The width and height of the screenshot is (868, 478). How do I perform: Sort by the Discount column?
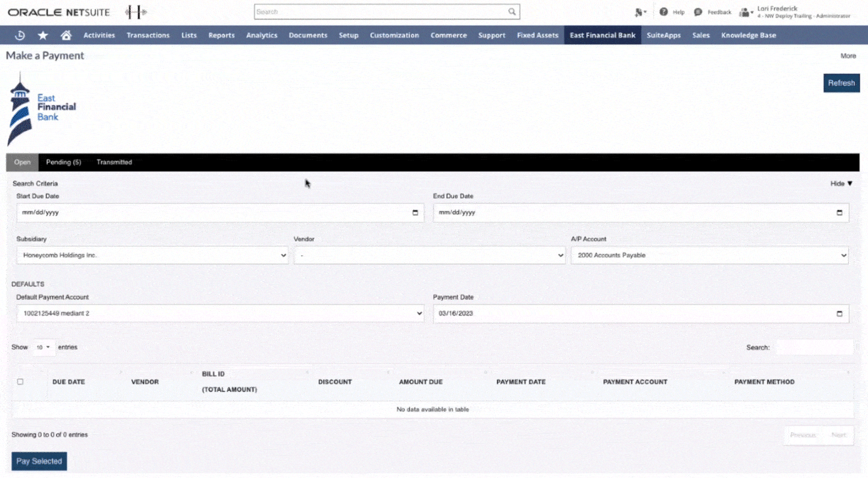[x=335, y=382]
